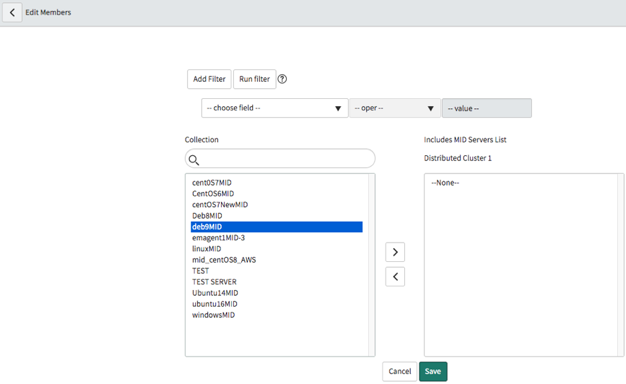Focus the Collection search box
This screenshot has width=626, height=384.
[280, 158]
